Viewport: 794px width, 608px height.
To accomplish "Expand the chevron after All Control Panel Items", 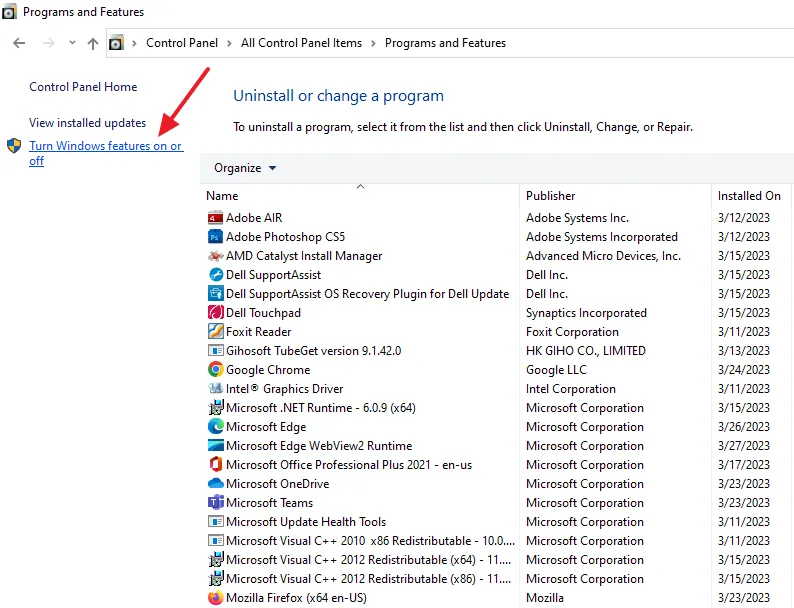I will pyautogui.click(x=373, y=44).
